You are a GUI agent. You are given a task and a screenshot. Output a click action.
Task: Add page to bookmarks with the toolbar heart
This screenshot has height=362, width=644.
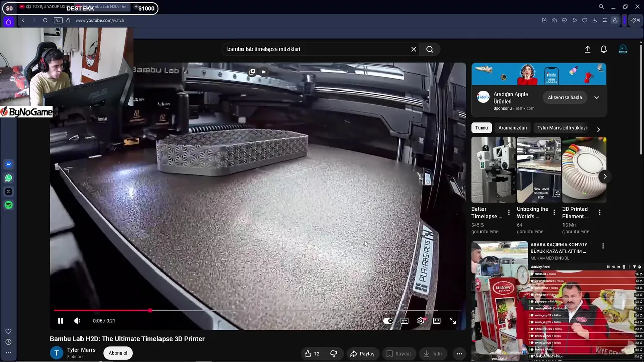point(585,20)
